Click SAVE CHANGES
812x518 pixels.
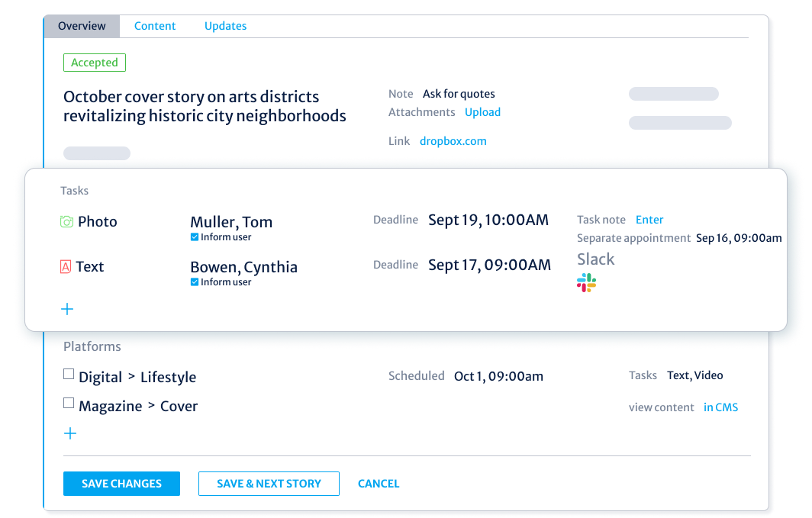click(121, 483)
